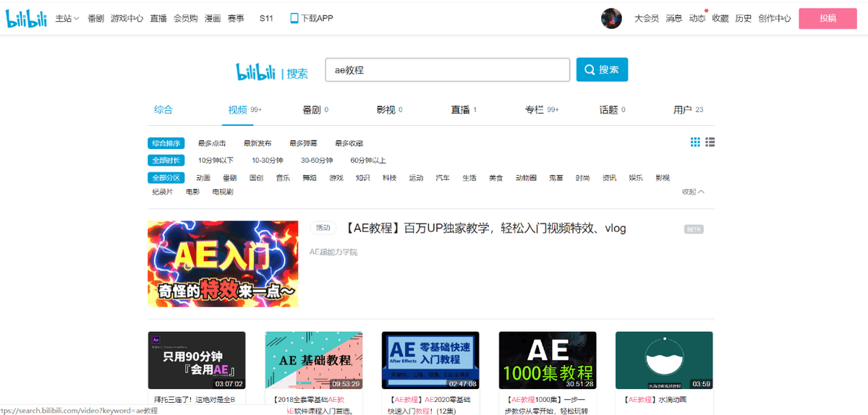
Task: Expand the 主站 dropdown menu
Action: pos(67,19)
